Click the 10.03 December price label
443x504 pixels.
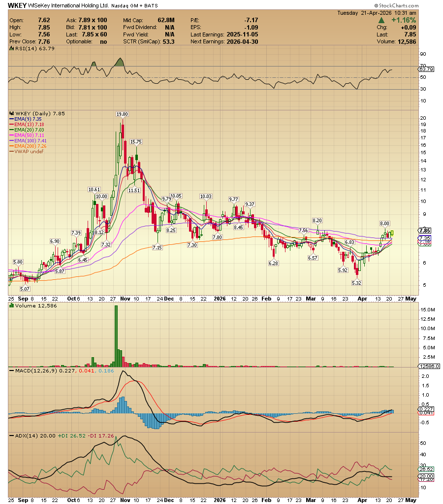point(206,197)
